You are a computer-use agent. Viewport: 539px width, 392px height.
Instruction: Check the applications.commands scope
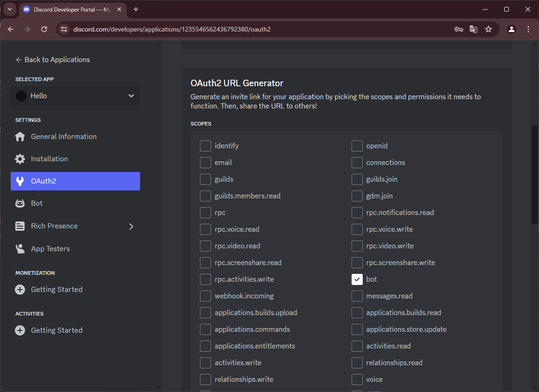[205, 329]
